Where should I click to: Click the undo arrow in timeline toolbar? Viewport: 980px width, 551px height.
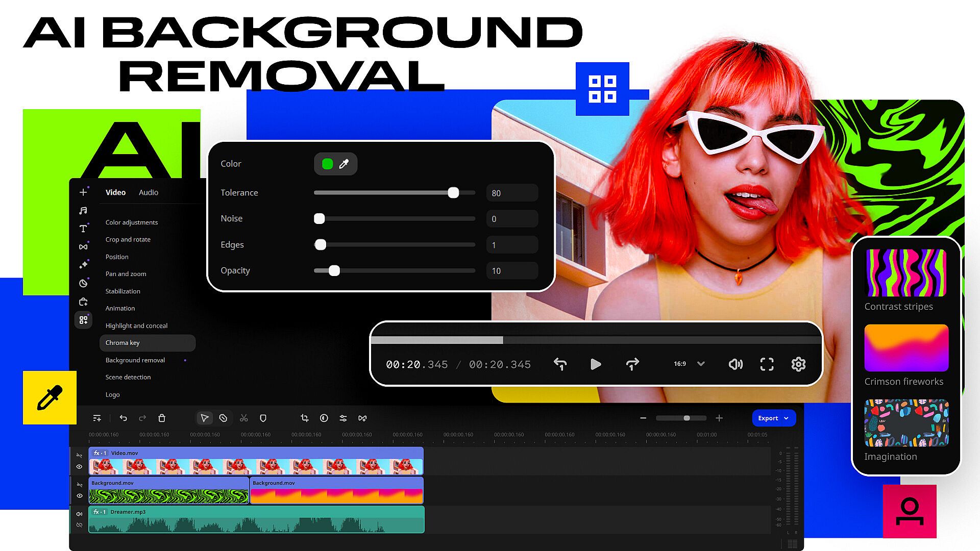click(x=123, y=418)
